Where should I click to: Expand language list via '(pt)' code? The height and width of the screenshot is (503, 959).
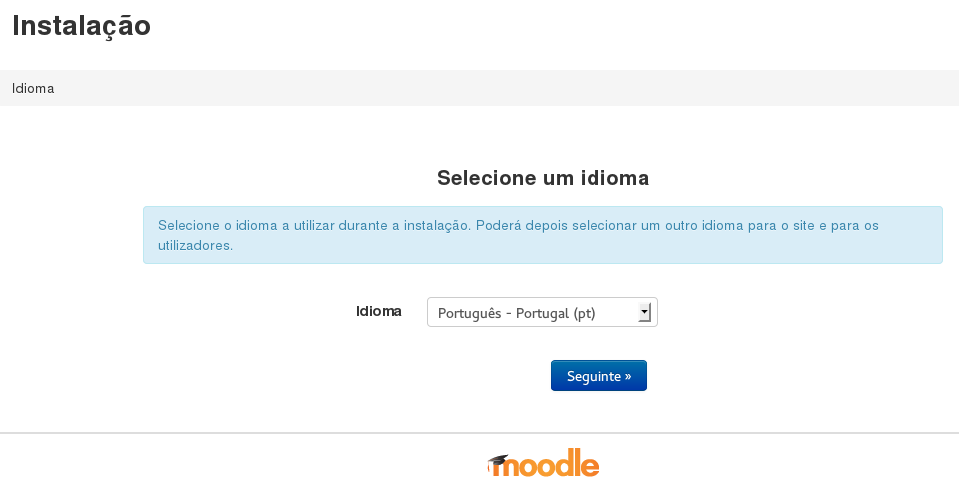[584, 313]
